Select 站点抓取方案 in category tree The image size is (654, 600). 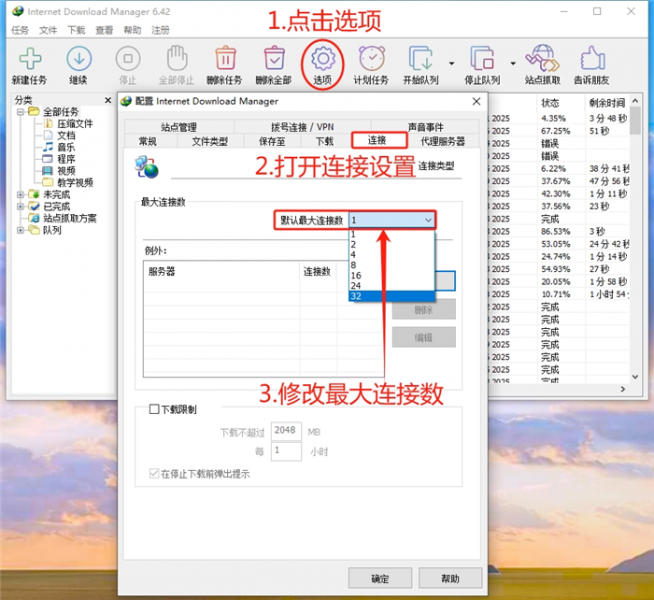(70, 218)
